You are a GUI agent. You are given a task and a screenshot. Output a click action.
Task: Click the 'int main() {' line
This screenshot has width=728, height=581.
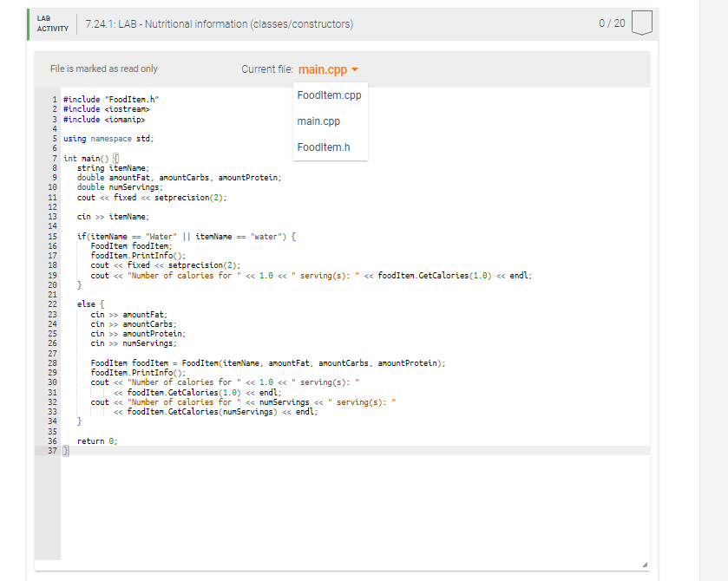pos(91,158)
